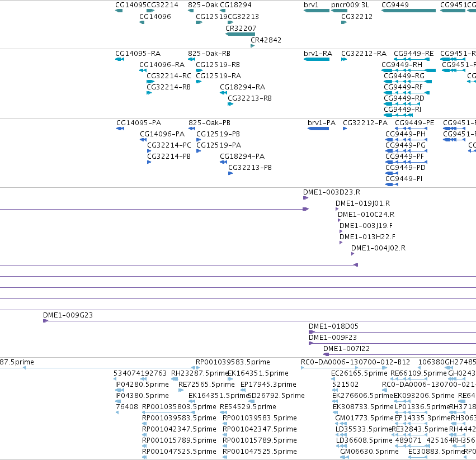The width and height of the screenshot is (476, 460).
Task: Select protein CG9449-PE label
Action: coord(414,123)
